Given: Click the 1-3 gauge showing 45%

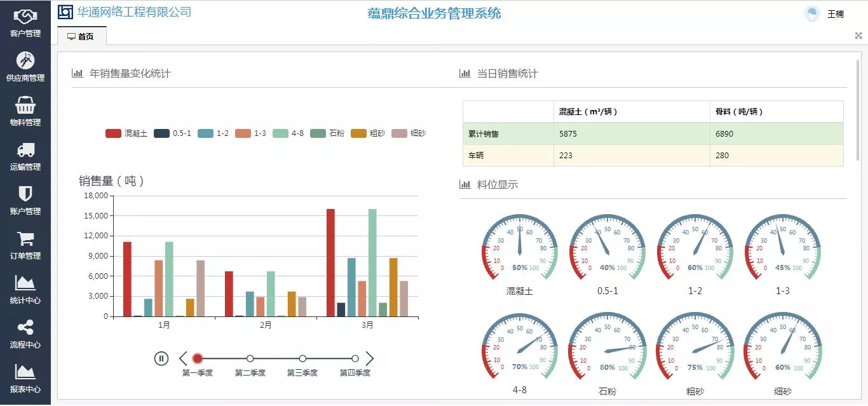Looking at the screenshot, I should (x=783, y=248).
